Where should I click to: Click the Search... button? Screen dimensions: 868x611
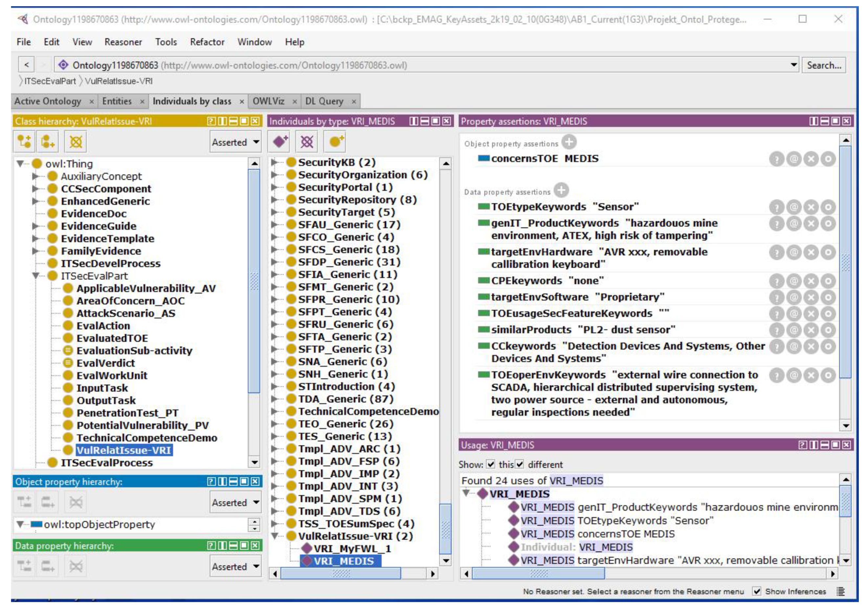[x=824, y=65]
